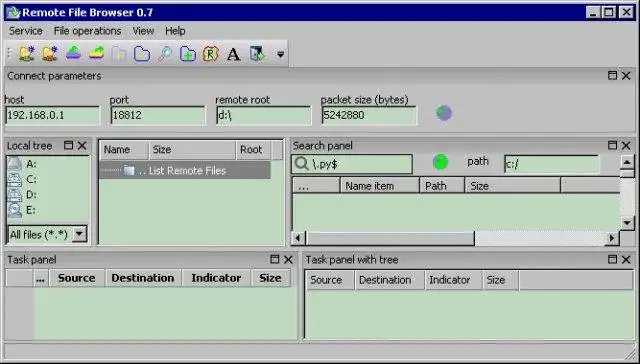Sort by Size column in remote file list
The image size is (640, 364).
(x=192, y=150)
